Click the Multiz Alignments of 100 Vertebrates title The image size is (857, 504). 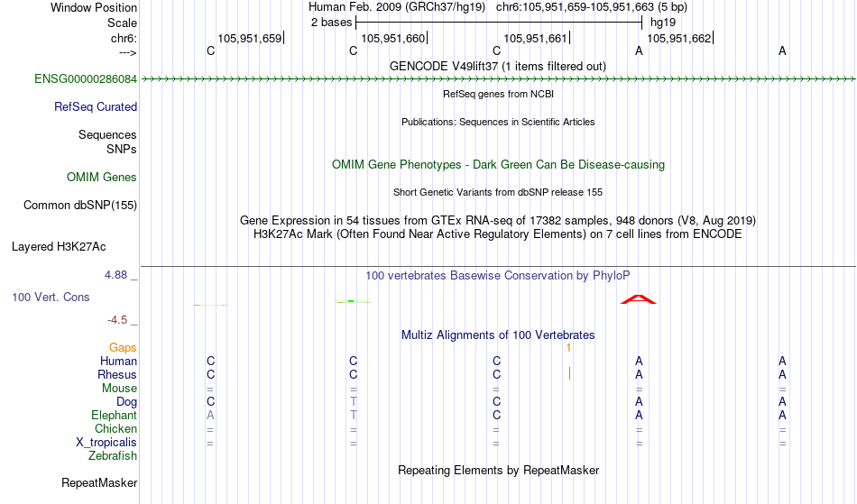[x=498, y=334]
